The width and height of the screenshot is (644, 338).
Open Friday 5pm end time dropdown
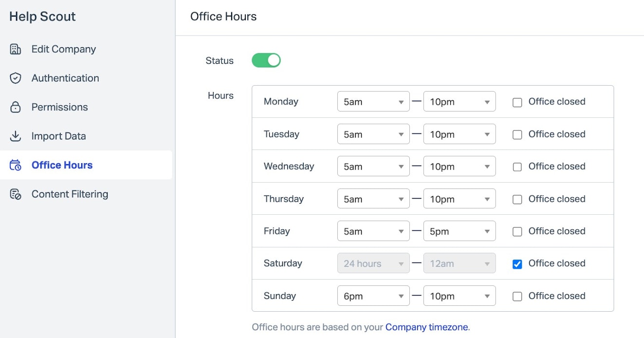pyautogui.click(x=460, y=231)
